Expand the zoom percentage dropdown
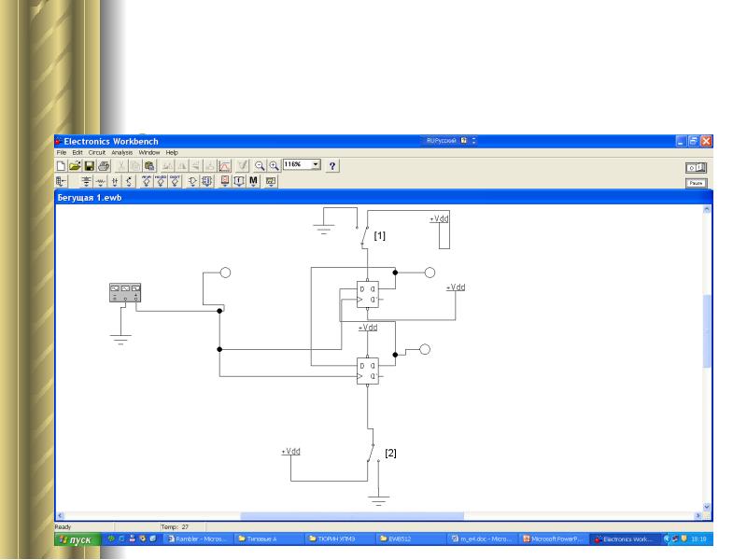Screen dimensions: 747x560 [x=316, y=164]
